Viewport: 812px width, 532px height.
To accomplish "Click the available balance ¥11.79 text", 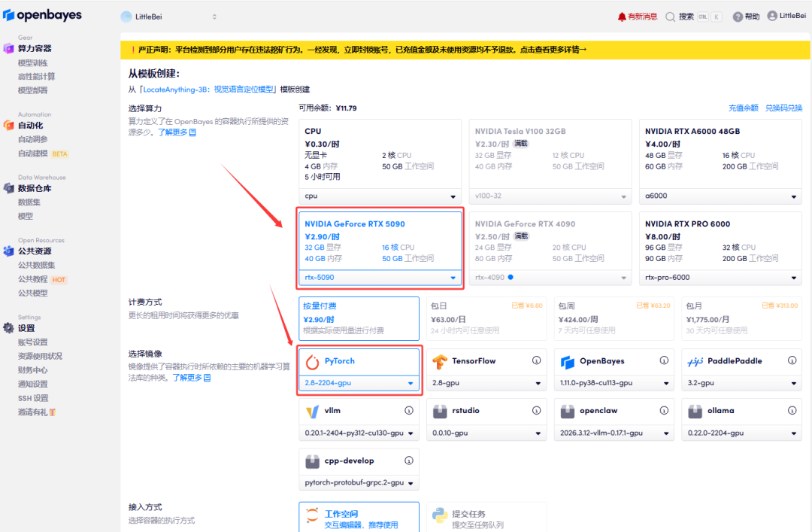I will [346, 108].
